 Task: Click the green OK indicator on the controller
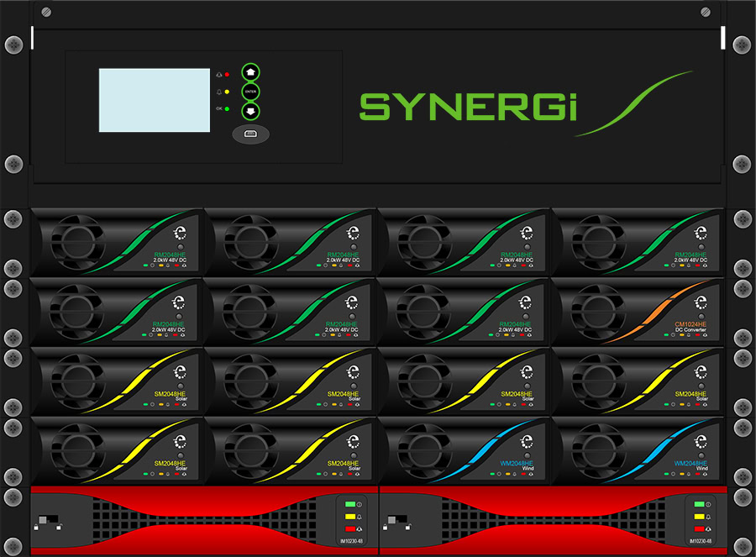(227, 108)
